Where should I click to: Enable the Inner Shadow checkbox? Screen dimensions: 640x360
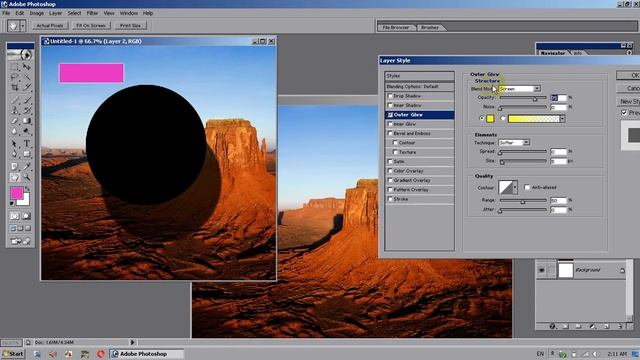390,105
